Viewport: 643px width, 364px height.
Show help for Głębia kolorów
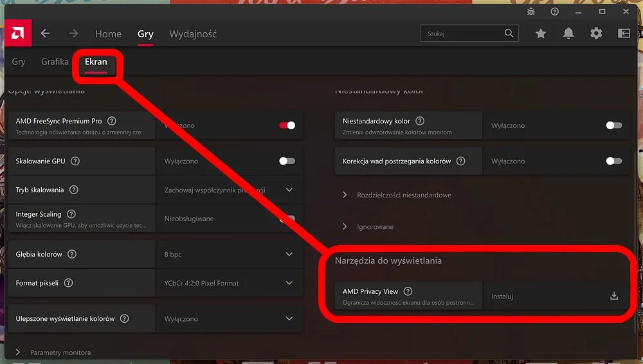[x=72, y=254]
